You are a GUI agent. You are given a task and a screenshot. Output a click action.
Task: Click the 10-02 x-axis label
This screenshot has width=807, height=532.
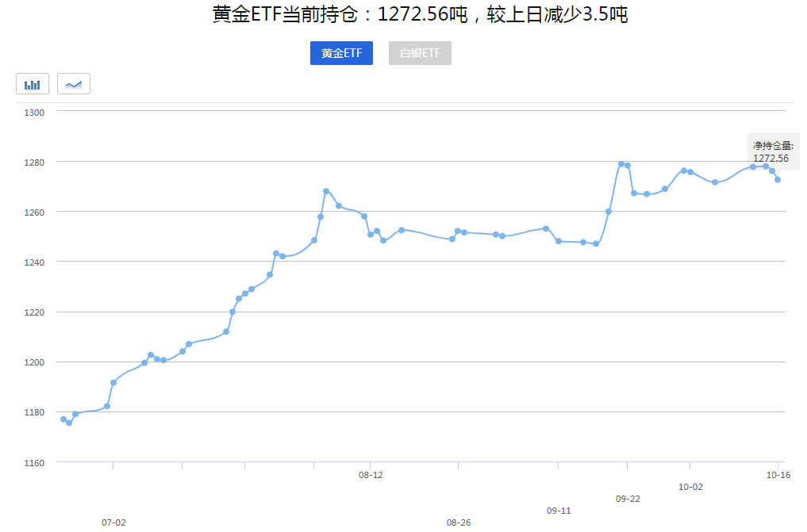pos(690,487)
